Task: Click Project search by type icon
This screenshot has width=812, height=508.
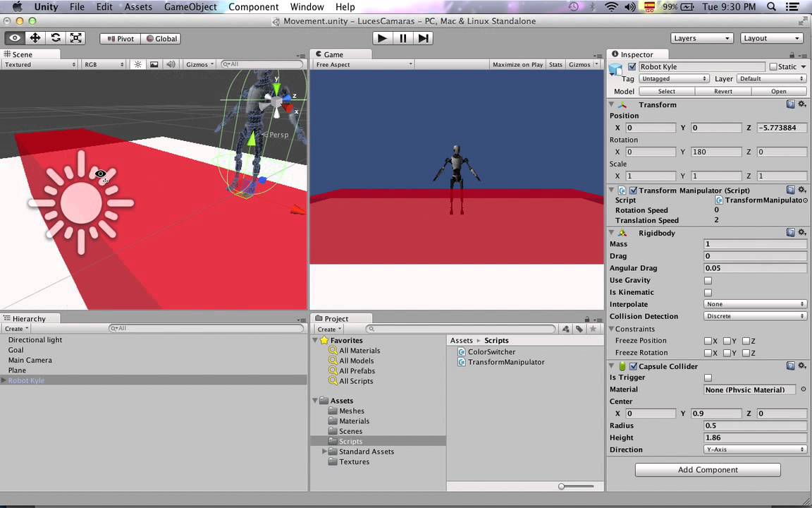Action: coord(565,329)
